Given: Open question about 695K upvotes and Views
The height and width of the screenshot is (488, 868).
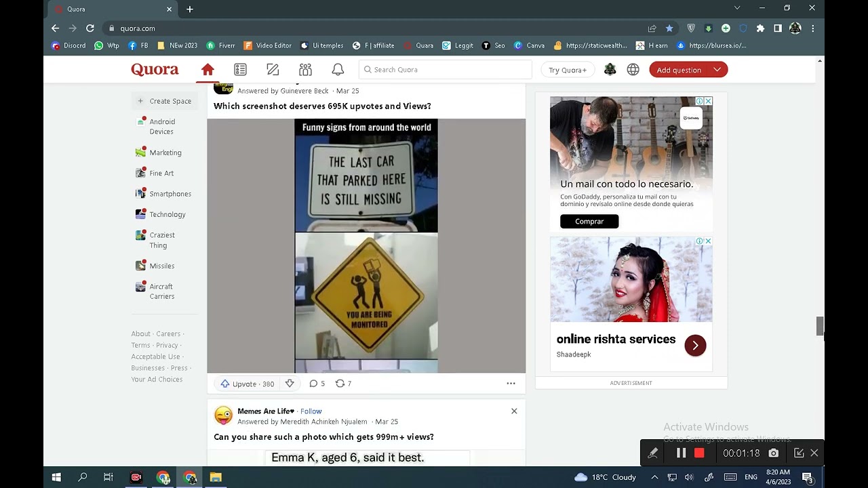Looking at the screenshot, I should (322, 106).
